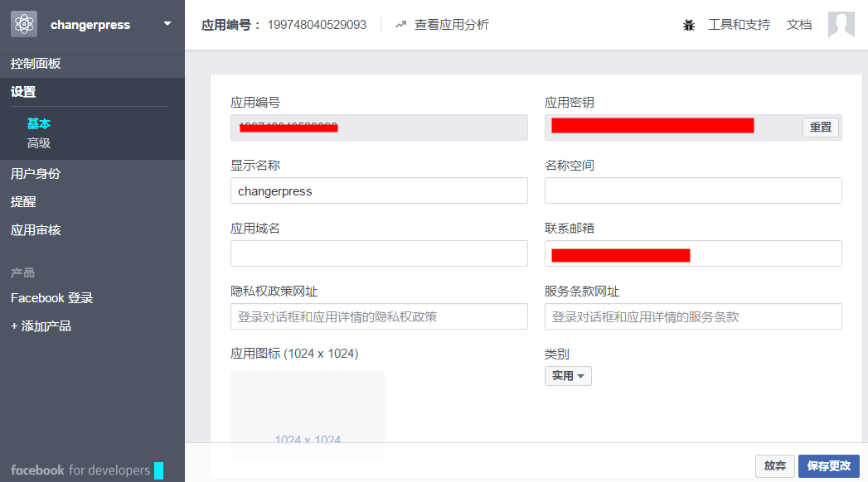Switch to 高级 settings subsection
This screenshot has height=482, width=868.
tap(39, 143)
